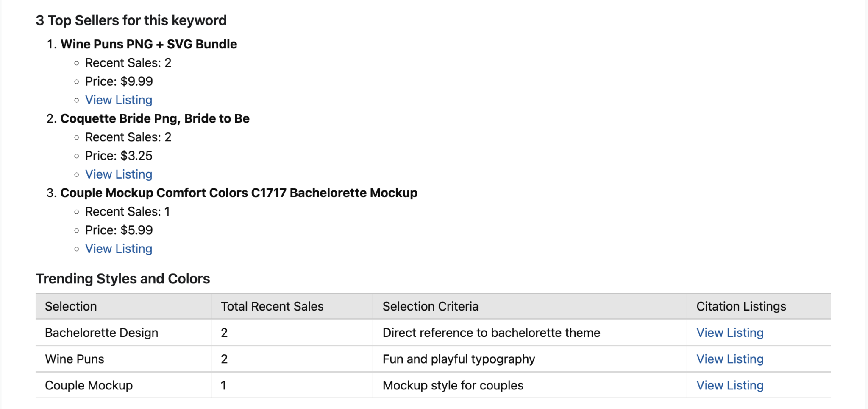Click the Coquette Bride Png, Bride to Be title

coord(155,118)
